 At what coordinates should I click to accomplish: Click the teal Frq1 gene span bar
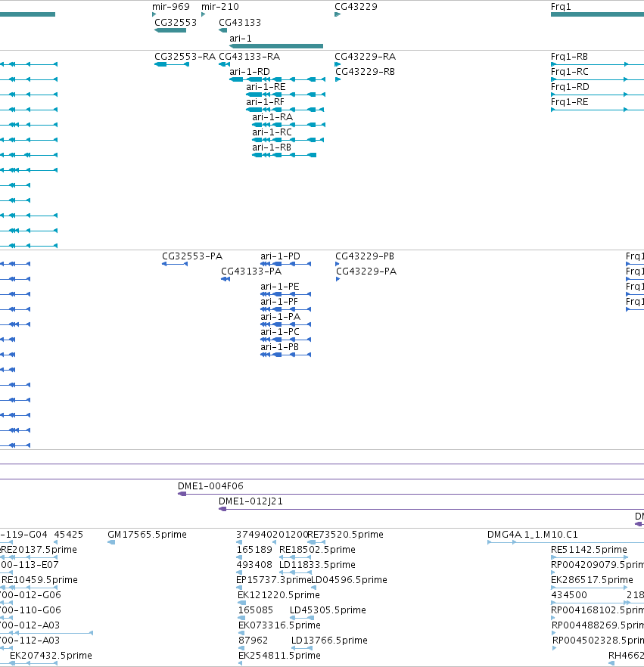(597, 14)
